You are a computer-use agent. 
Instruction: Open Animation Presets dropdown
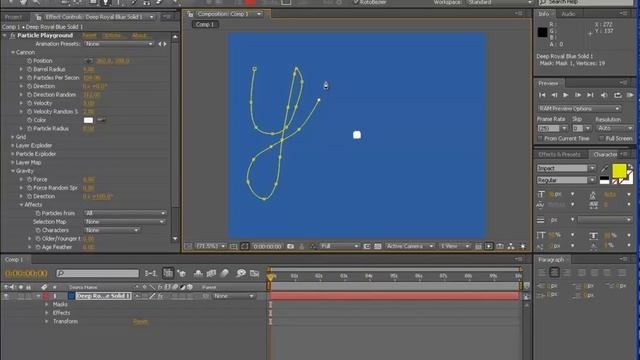(118, 44)
